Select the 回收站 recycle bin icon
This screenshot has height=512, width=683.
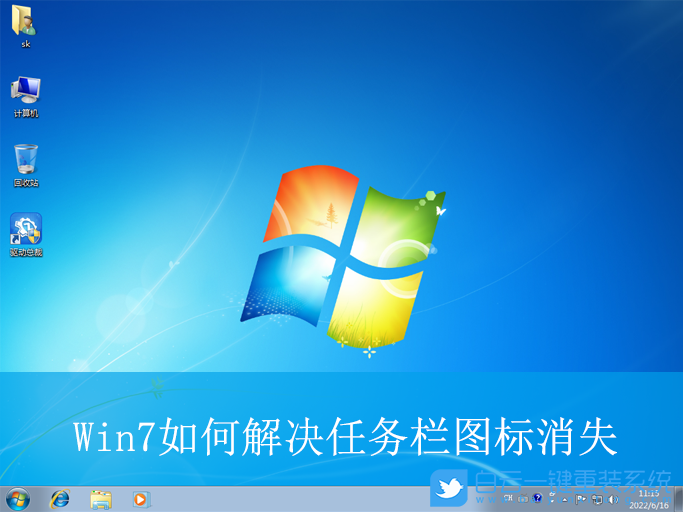[26, 166]
